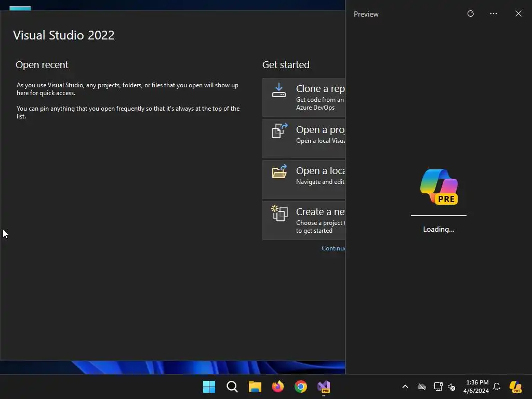The height and width of the screenshot is (399, 532).
Task: Open the notification bell
Action: coord(497,387)
